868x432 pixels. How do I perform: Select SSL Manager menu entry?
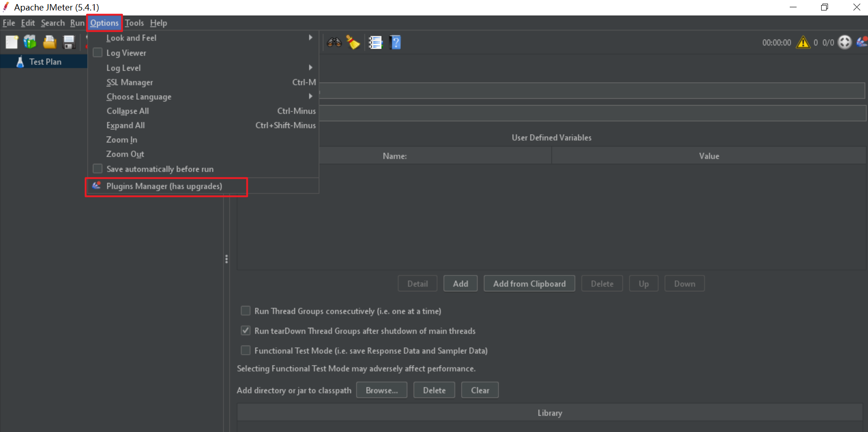[203, 82]
